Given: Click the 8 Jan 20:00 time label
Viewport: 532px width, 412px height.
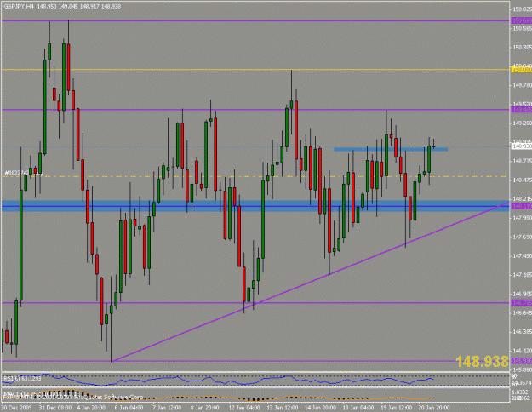Looking at the screenshot, I should coord(205,407).
